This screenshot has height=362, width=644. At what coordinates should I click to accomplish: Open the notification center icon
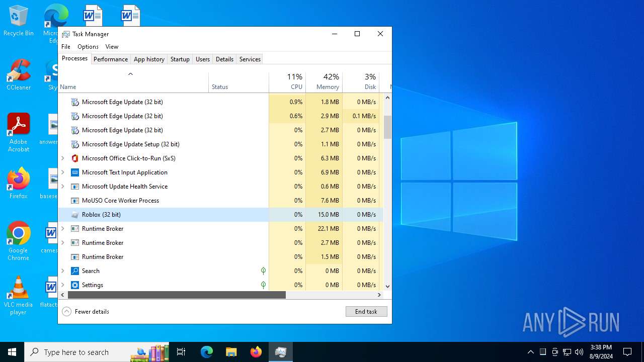tap(627, 352)
